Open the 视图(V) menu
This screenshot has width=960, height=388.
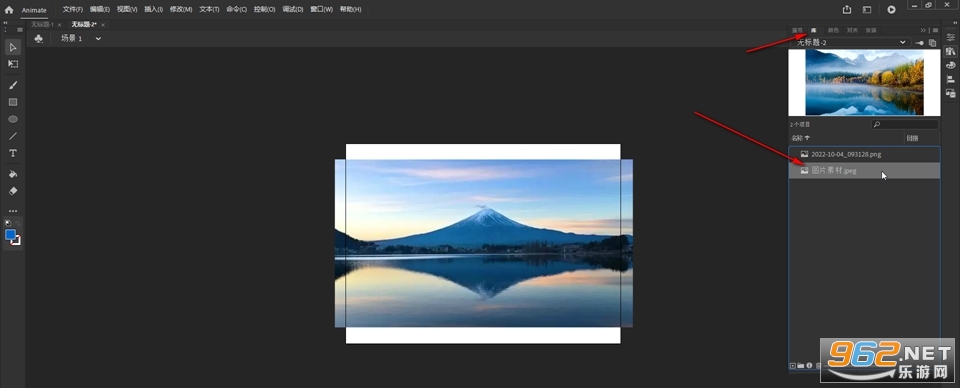pyautogui.click(x=127, y=10)
